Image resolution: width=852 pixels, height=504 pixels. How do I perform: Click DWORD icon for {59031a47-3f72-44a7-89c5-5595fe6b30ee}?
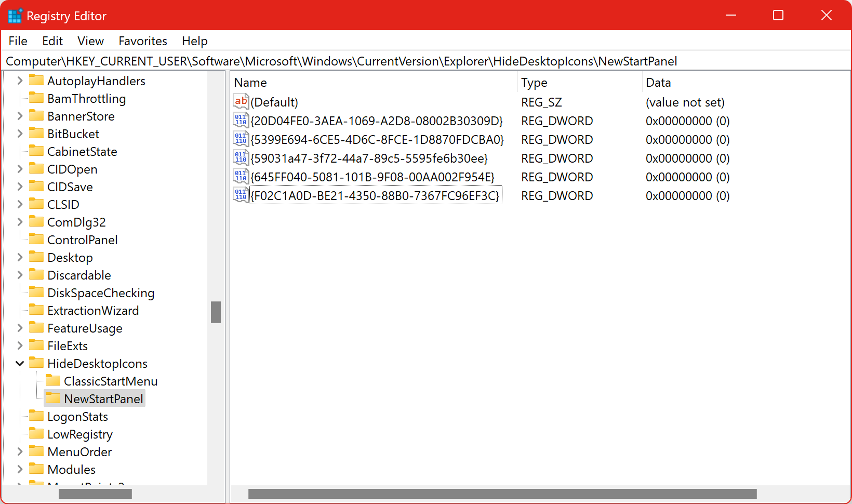241,158
